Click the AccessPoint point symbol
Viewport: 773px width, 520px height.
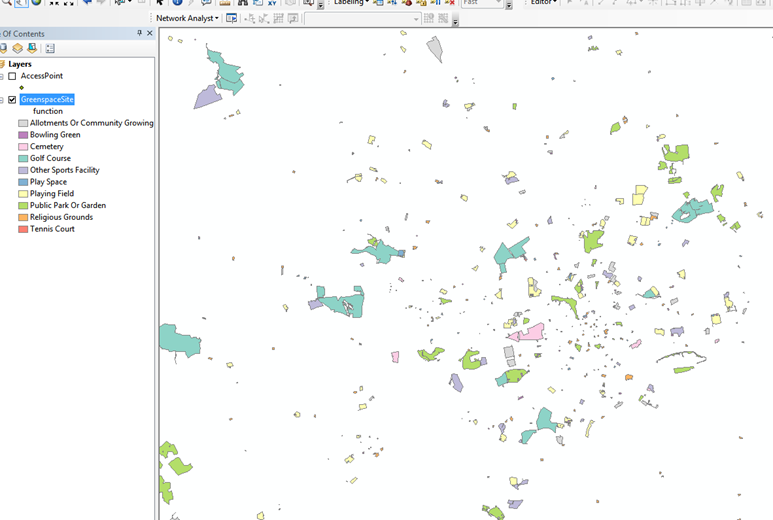[21, 88]
